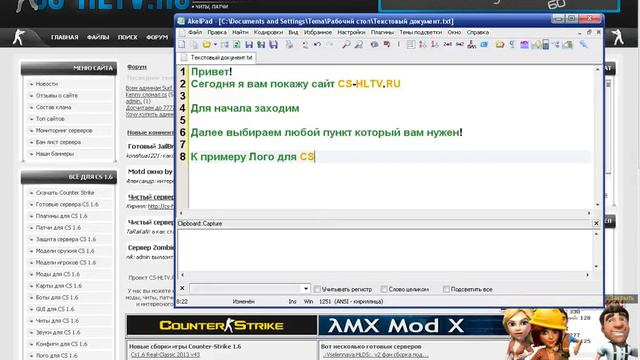Click the Open file folder icon

207,44
